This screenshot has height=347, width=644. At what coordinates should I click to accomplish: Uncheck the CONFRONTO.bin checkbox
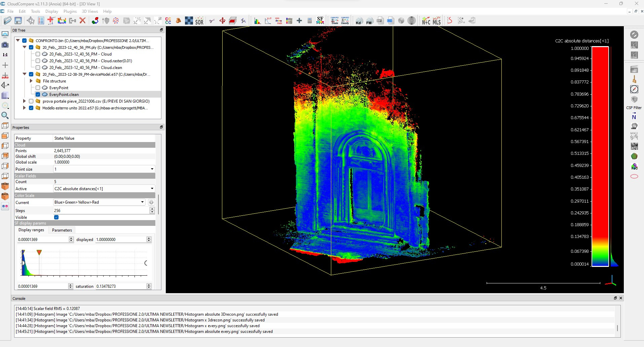25,40
